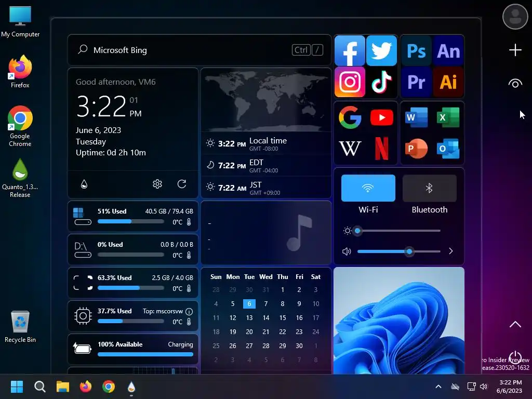Click the taskbar volume tray icon

484,387
